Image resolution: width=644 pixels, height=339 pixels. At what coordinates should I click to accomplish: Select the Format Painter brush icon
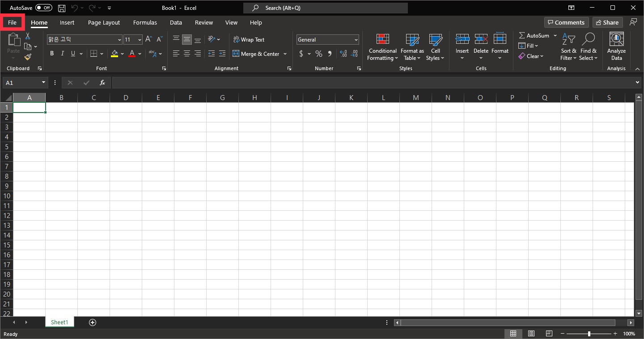[28, 57]
